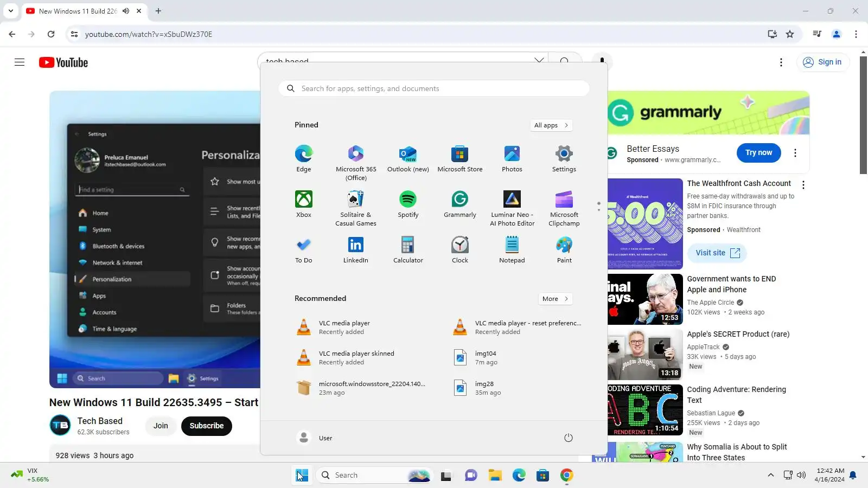The image size is (868, 488).
Task: Subscribe to Tech Based channel
Action: click(207, 426)
